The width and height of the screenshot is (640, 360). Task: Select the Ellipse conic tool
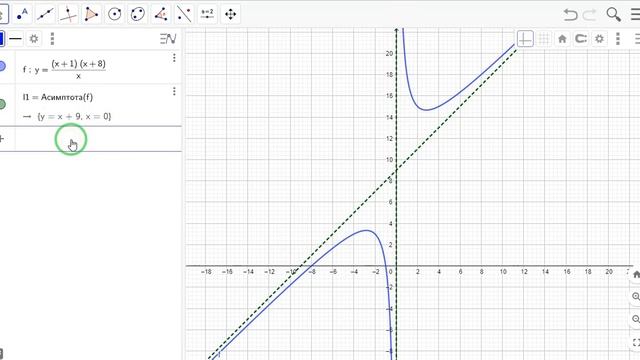pyautogui.click(x=138, y=14)
